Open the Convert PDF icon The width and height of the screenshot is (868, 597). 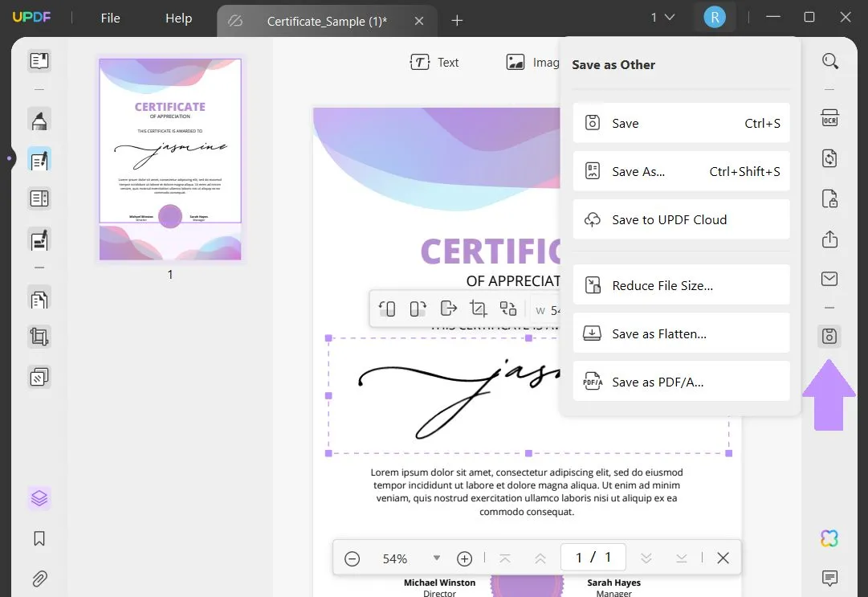[829, 158]
